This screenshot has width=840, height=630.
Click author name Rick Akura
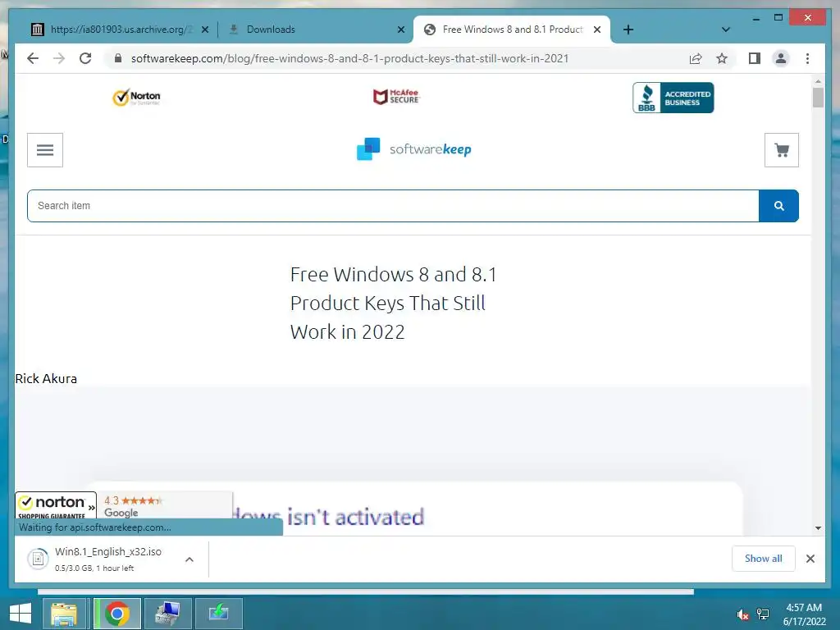tap(46, 379)
